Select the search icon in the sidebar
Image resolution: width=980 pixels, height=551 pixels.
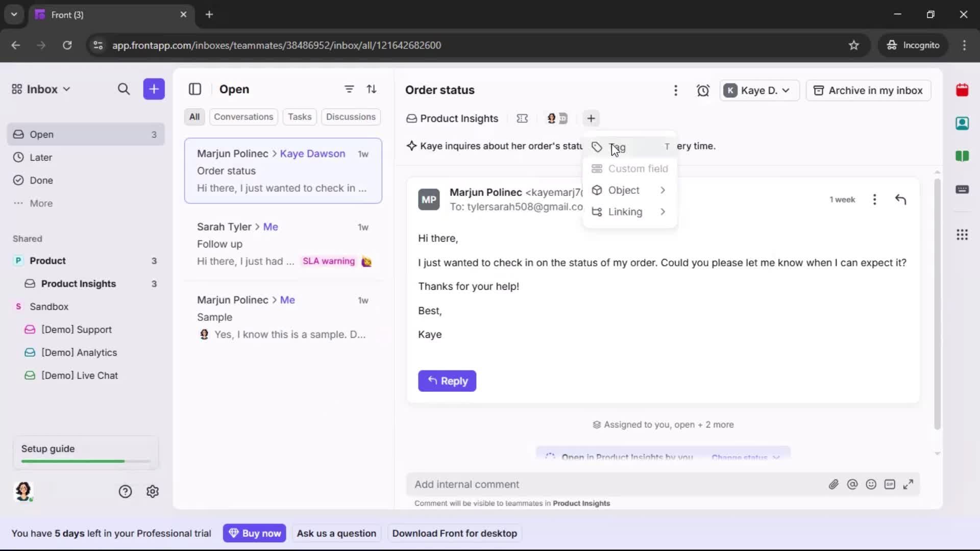point(124,89)
